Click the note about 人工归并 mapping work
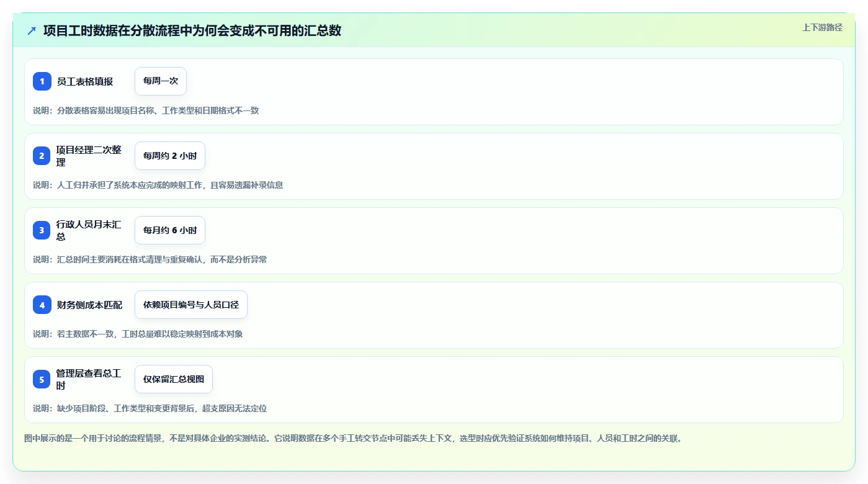Screen dimensions: 868x484 tap(158, 185)
